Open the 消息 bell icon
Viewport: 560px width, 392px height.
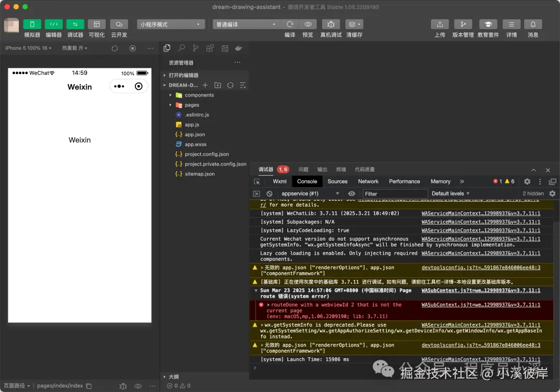tap(533, 24)
